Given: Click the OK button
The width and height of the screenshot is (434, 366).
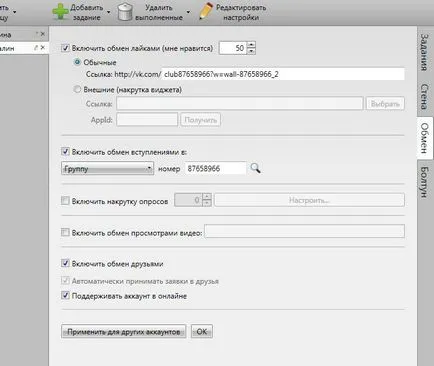Looking at the screenshot, I should (x=202, y=332).
